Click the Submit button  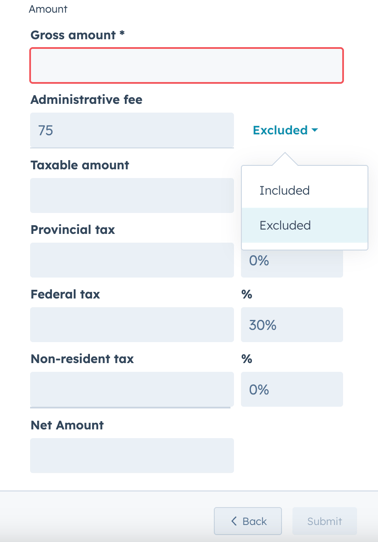[x=324, y=521]
